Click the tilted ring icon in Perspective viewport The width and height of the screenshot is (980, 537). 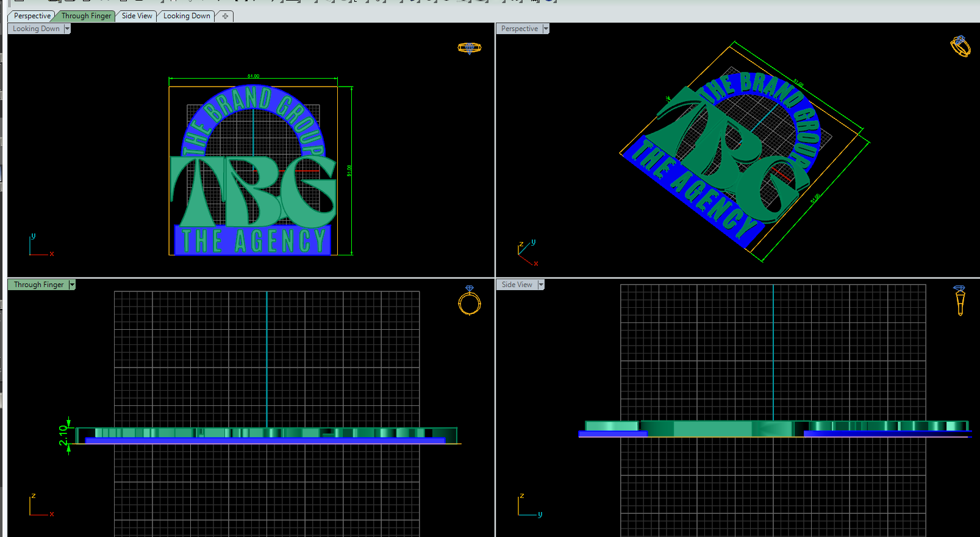click(960, 46)
